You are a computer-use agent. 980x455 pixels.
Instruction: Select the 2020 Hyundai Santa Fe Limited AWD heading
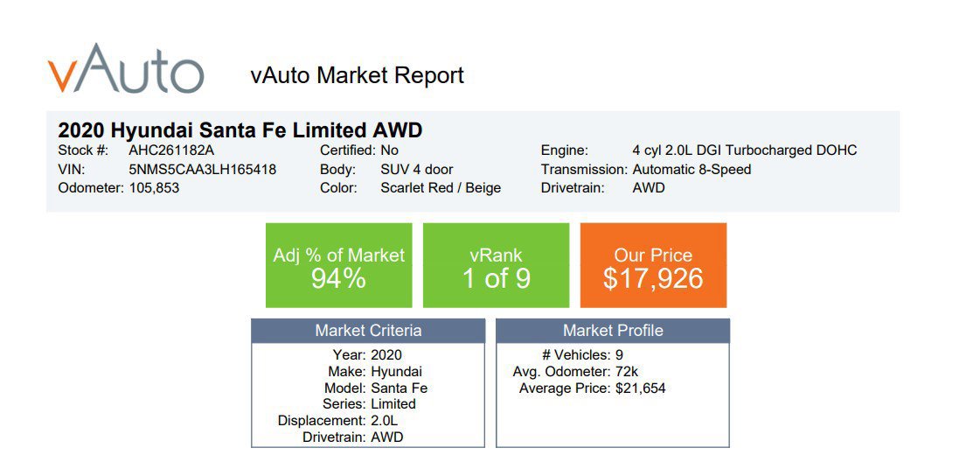pos(240,130)
